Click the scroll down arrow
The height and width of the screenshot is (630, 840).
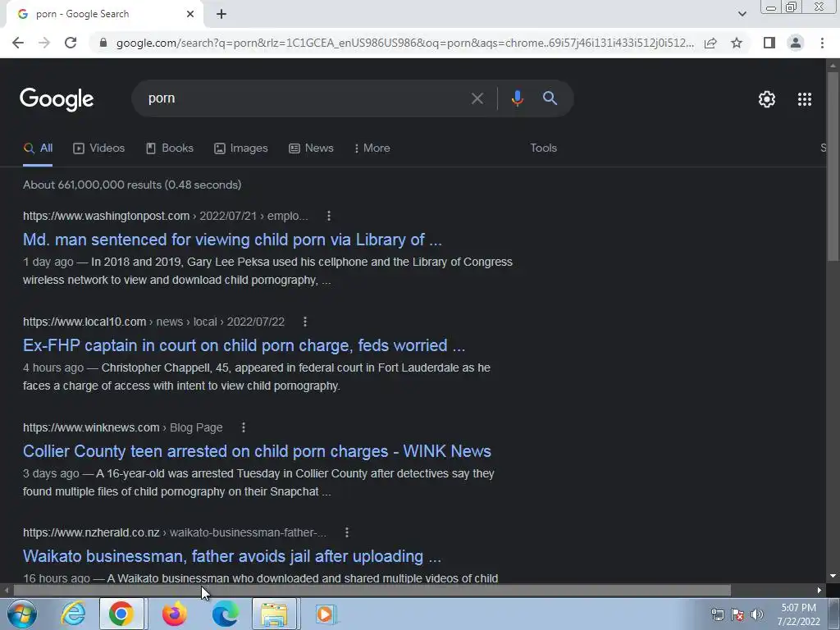coord(833,577)
